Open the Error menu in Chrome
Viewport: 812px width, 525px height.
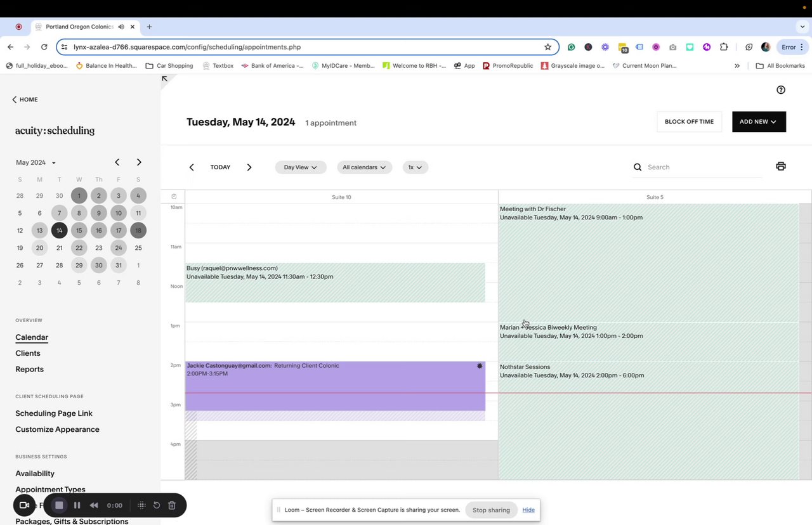[793, 47]
